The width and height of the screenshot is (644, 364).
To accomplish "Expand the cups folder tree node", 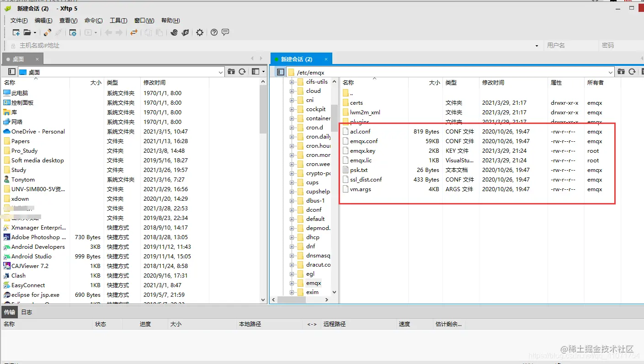I will [x=292, y=182].
